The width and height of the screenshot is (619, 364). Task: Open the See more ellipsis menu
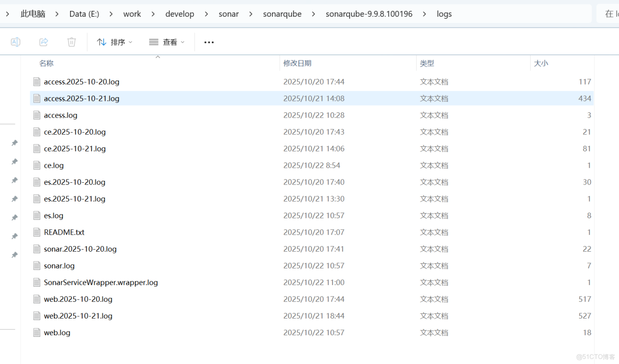[x=209, y=42]
